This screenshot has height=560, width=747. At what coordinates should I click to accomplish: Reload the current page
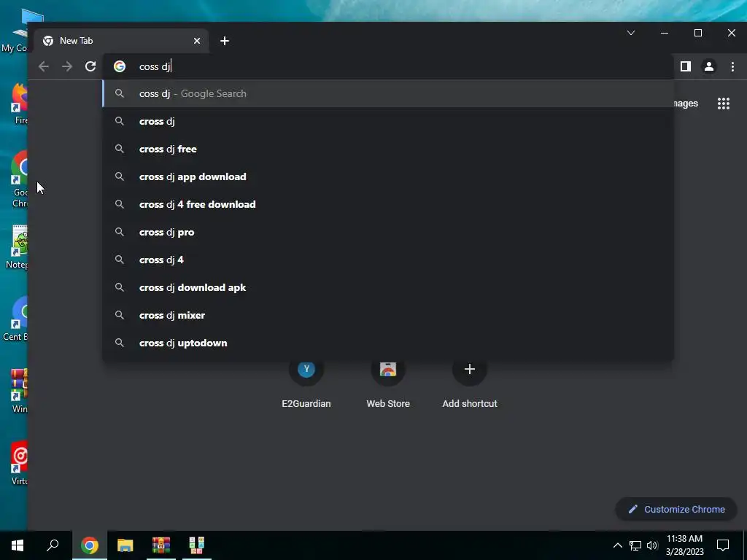point(90,66)
